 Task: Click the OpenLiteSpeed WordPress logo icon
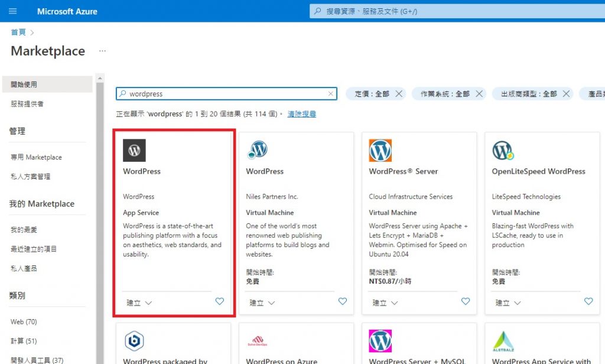(x=503, y=150)
